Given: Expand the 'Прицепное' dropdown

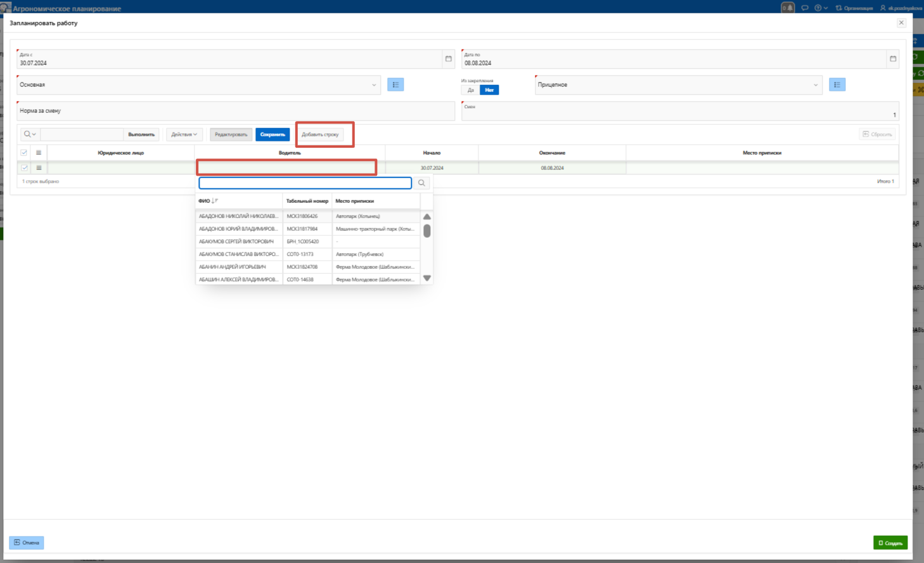Looking at the screenshot, I should pos(815,85).
